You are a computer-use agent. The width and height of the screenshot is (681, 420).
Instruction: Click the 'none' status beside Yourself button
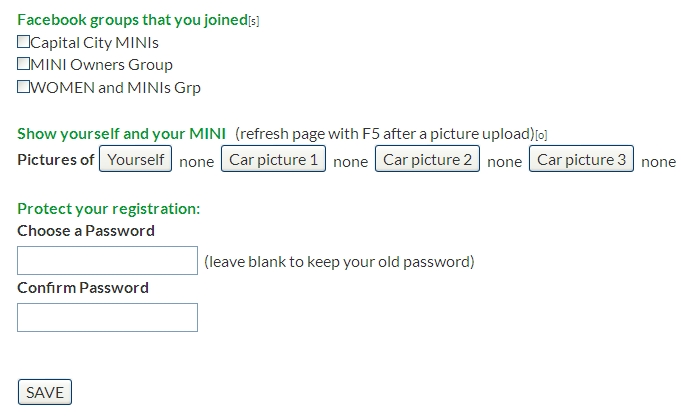click(x=196, y=161)
